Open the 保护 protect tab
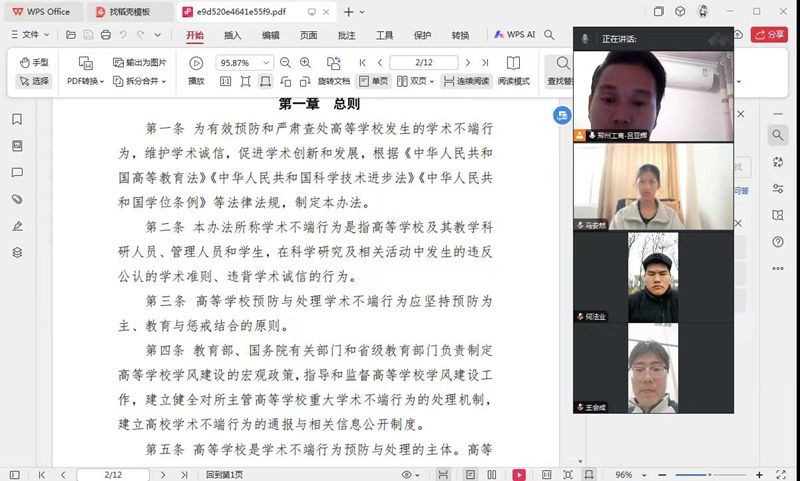The width and height of the screenshot is (800, 481). pos(422,35)
